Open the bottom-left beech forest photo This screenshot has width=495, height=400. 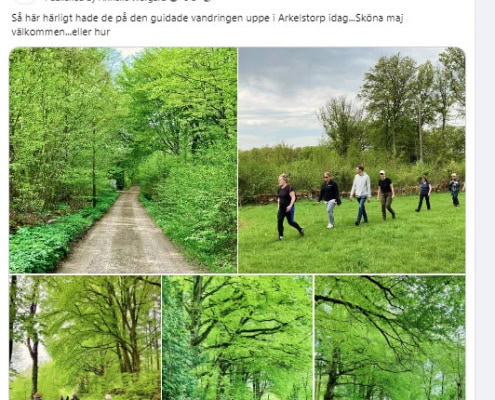coord(85,337)
